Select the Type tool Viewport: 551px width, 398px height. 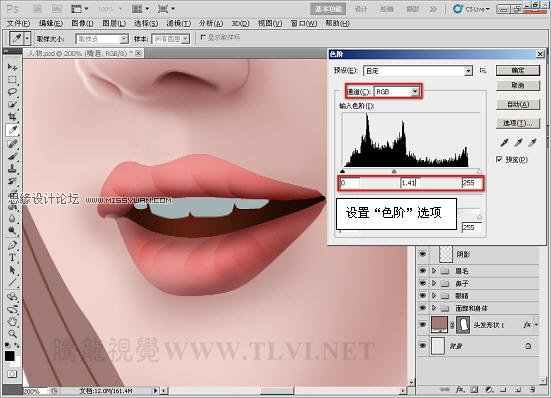tap(12, 257)
